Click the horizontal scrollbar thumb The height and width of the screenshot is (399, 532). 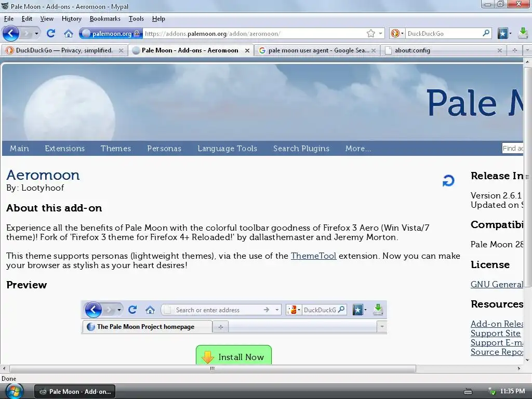(212, 368)
